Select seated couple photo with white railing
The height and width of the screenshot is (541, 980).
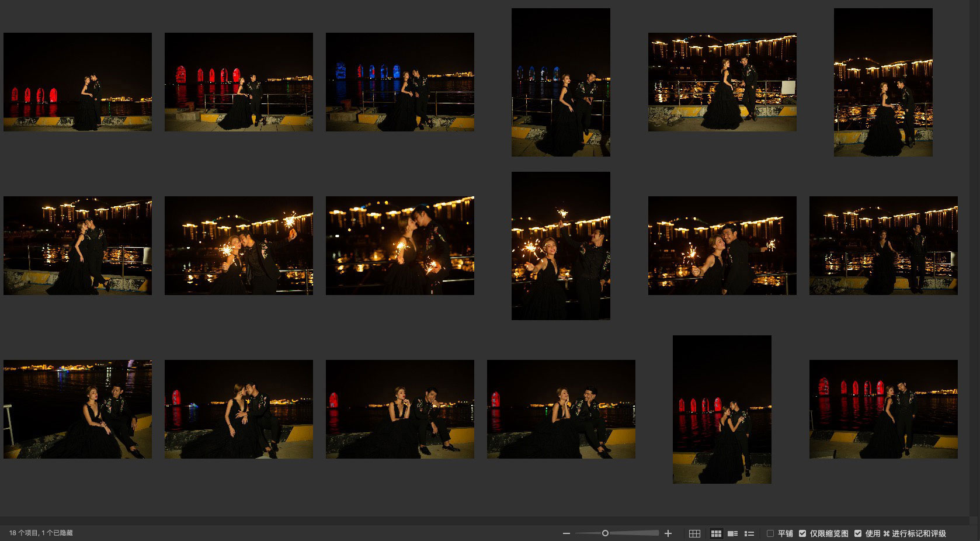(x=77, y=409)
